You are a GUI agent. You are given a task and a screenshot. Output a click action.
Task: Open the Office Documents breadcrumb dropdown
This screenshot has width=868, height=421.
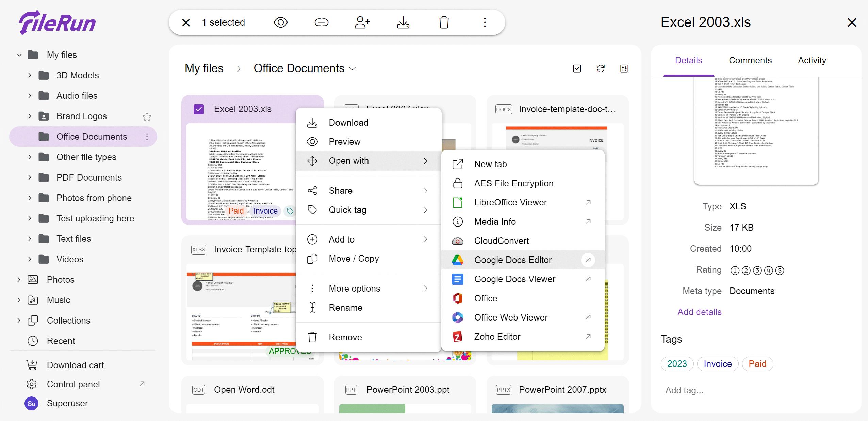coord(353,69)
